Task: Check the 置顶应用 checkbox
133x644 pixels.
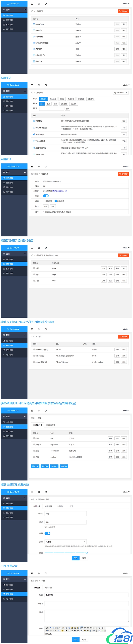Action: pyautogui.click(x=44, y=201)
